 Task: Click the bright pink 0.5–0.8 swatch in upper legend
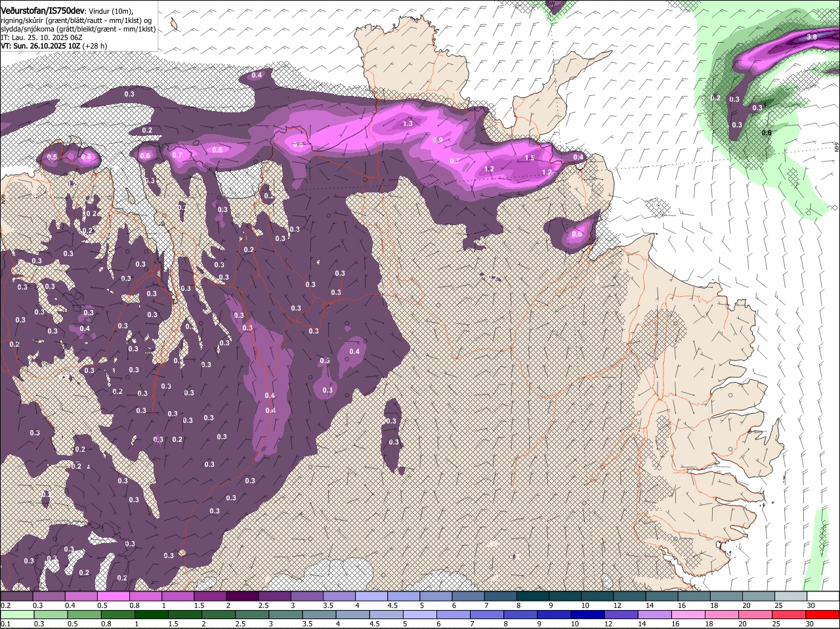pos(113,596)
